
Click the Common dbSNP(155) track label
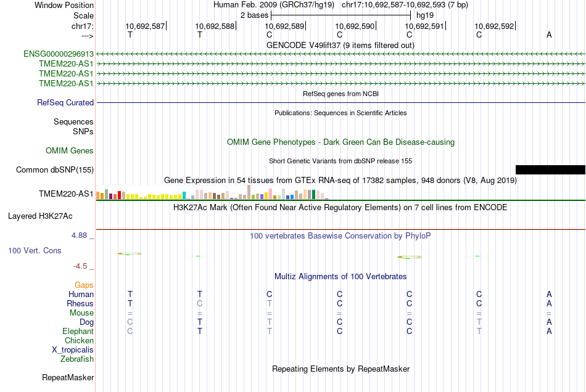[x=55, y=170]
